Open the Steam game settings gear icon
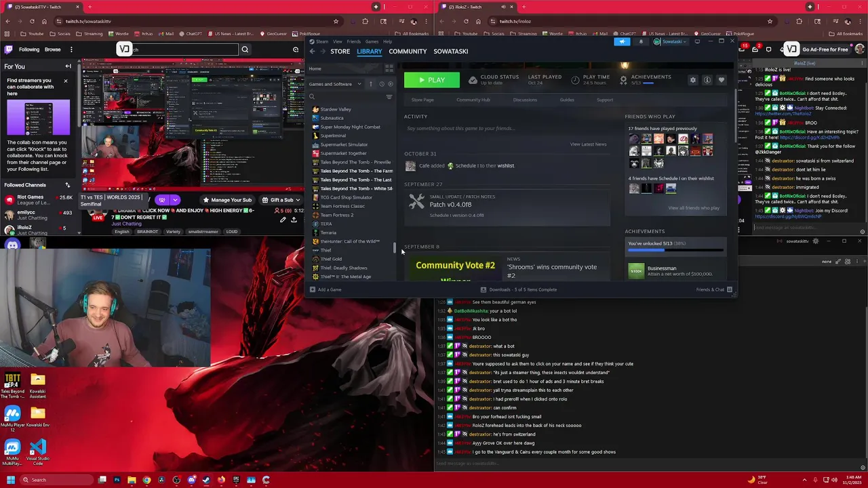 [692, 80]
